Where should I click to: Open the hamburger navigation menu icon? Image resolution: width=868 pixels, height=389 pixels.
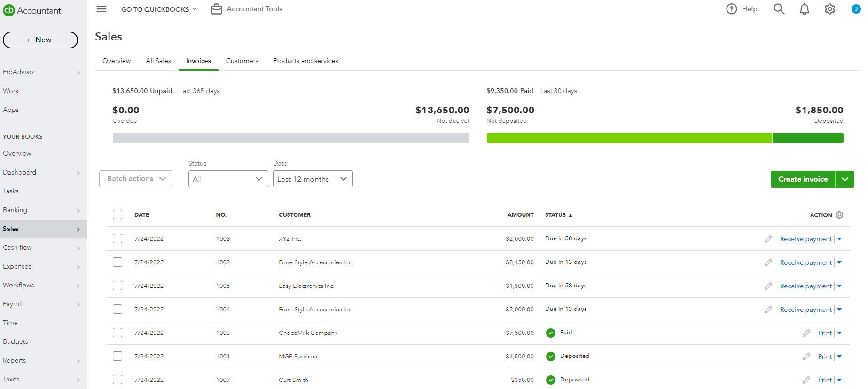tap(102, 9)
